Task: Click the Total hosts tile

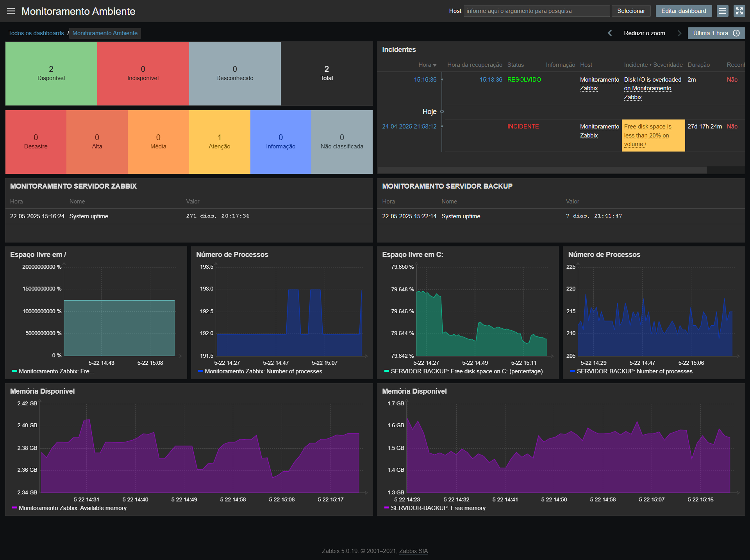Action: 327,73
